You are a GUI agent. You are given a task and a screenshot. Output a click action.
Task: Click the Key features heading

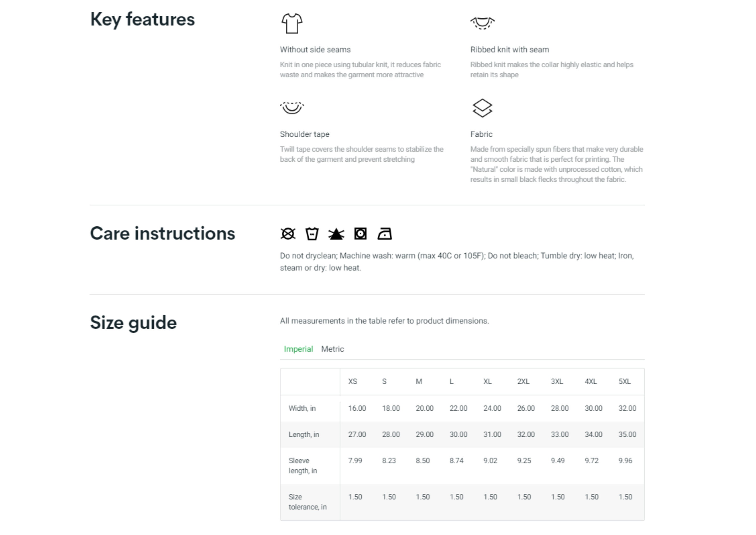pos(143,19)
